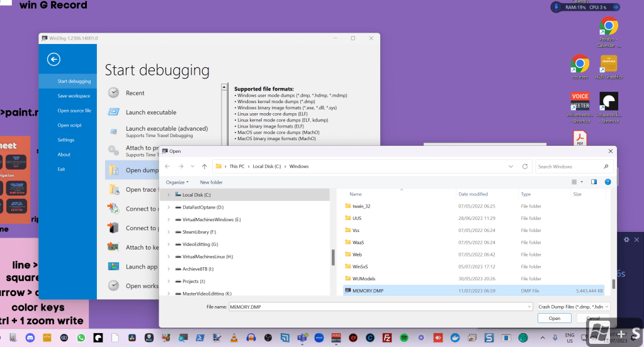Expand the VideoEditting (G:) tree node

coord(168,244)
